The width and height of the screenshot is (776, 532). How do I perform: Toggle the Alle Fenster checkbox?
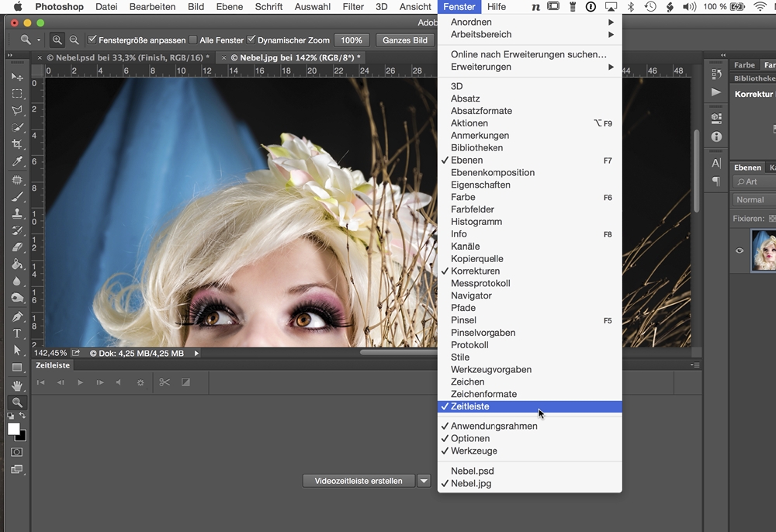point(193,40)
